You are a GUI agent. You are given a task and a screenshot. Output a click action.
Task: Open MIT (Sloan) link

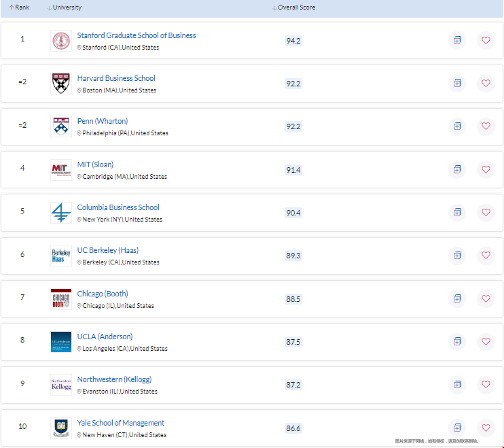95,165
